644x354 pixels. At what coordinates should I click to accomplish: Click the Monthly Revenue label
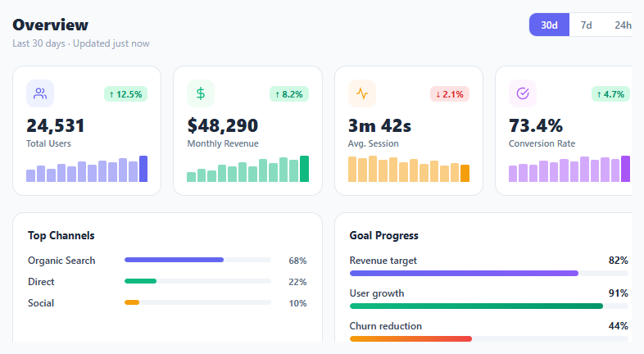[x=223, y=143]
